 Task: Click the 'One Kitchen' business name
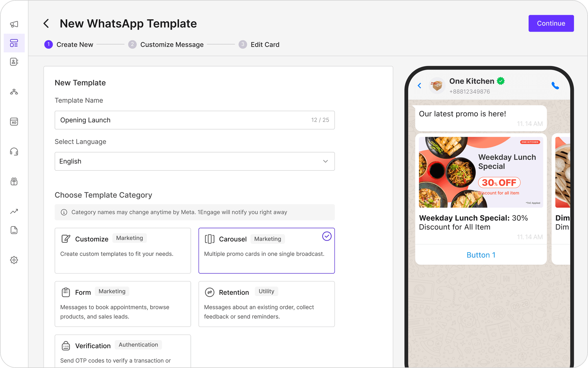(472, 81)
